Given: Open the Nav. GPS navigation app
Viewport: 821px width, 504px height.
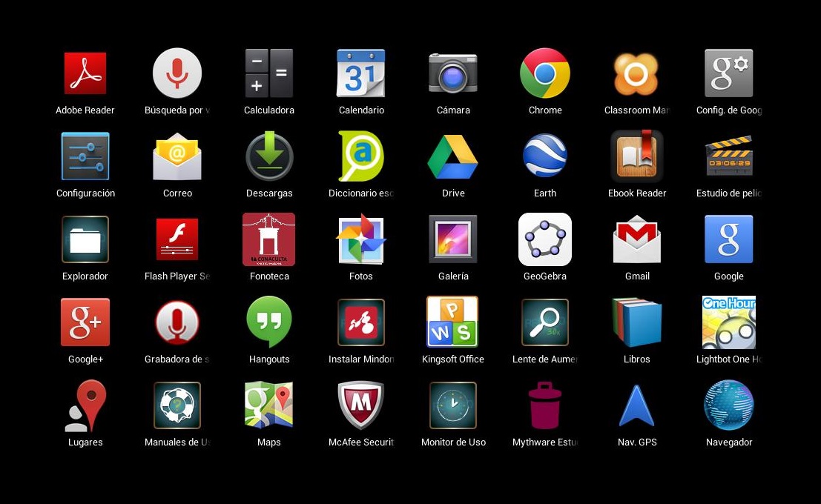Looking at the screenshot, I should [x=637, y=405].
